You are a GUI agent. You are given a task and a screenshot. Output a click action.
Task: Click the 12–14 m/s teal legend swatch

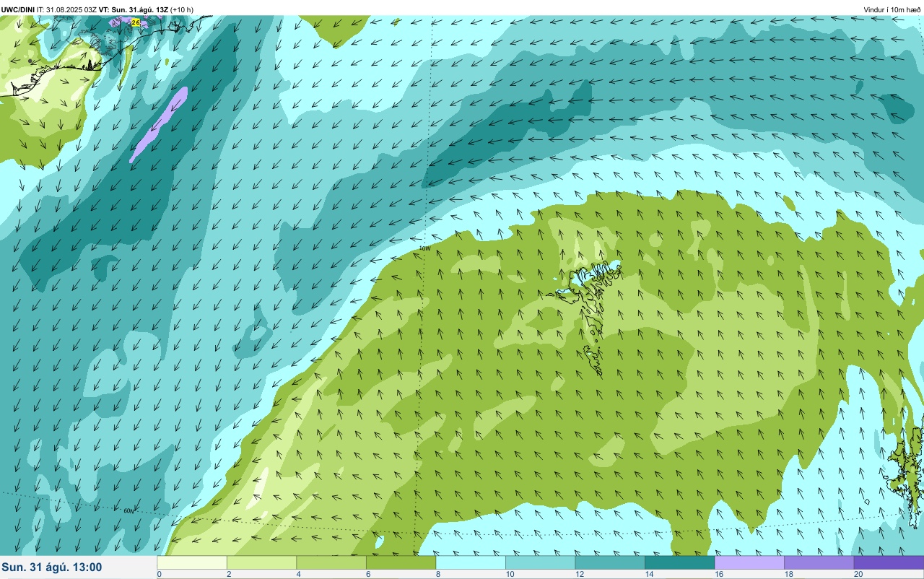tap(610, 562)
